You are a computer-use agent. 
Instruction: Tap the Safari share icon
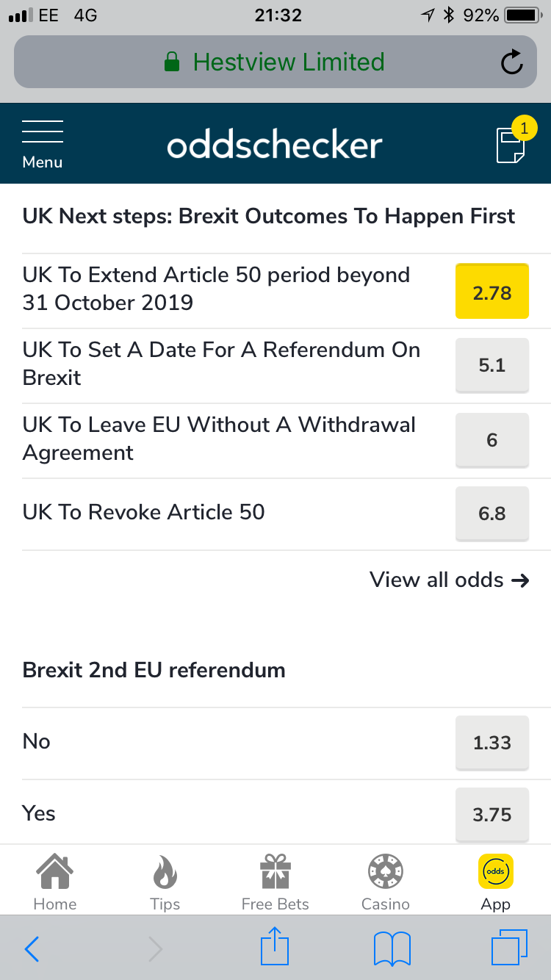(275, 948)
